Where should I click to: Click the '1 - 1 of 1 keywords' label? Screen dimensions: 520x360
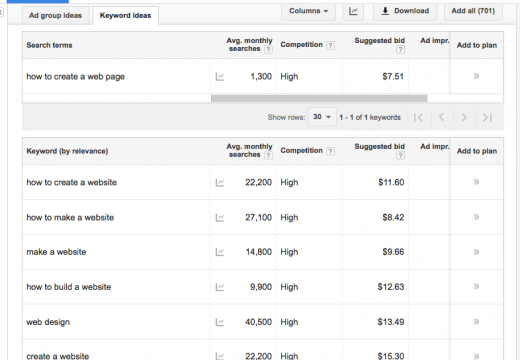coord(370,117)
